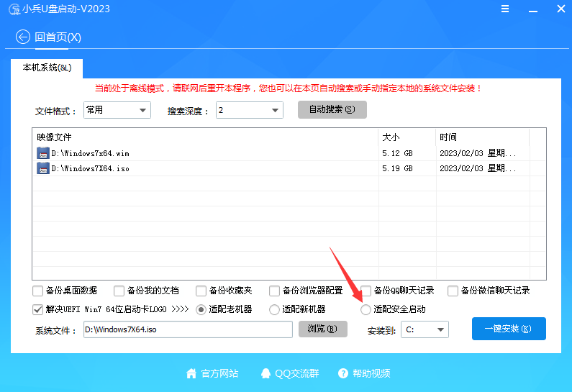Enable 备份我的文档 checkbox
The width and height of the screenshot is (572, 392).
(119, 291)
